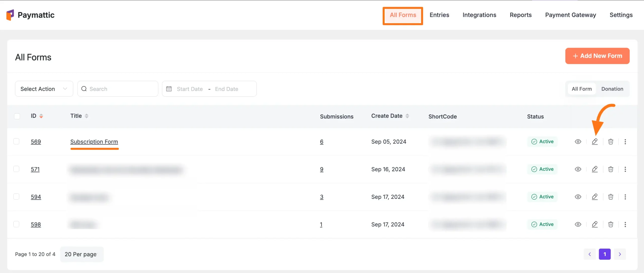Switch to the Entries tab
Screen dimensions: 644x273
click(439, 15)
